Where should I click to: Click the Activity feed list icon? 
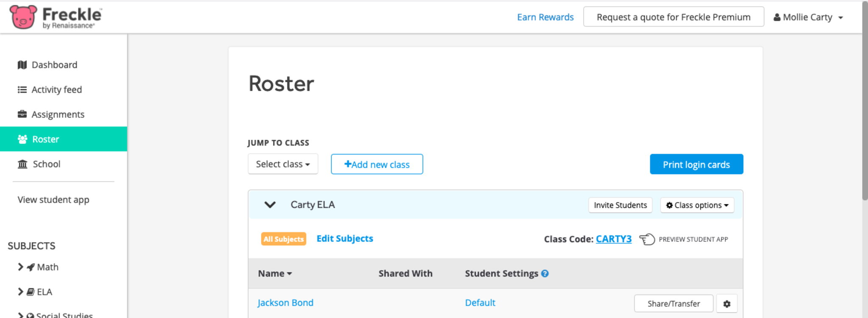pos(22,90)
